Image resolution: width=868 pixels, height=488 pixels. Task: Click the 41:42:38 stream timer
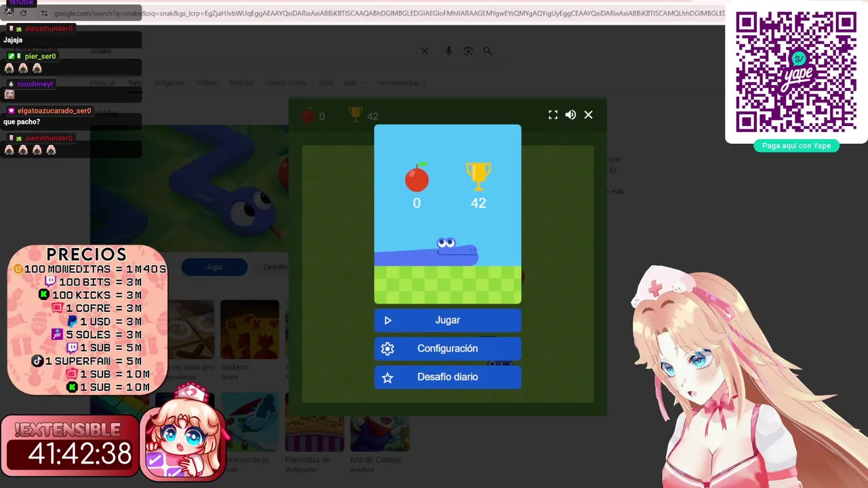80,453
